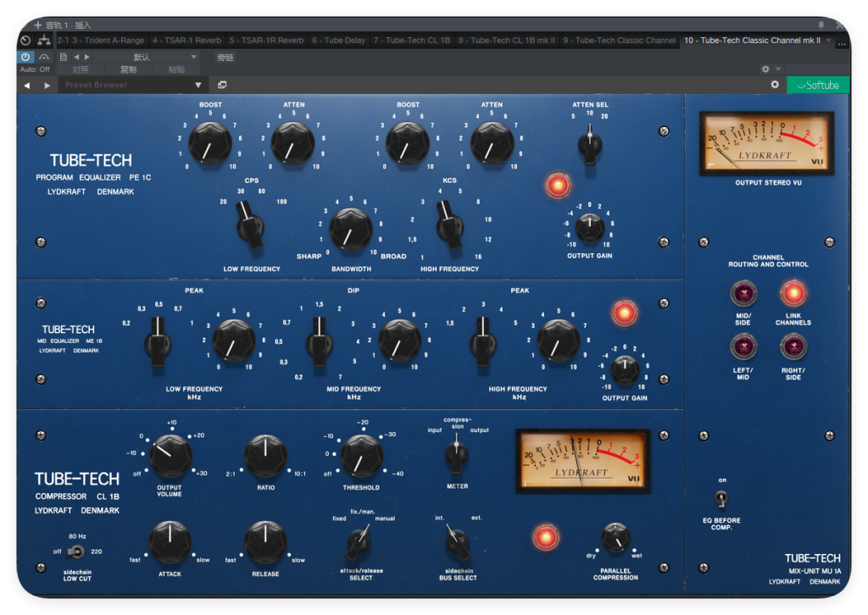Toggle CL 1B compressor red power lamp
This screenshot has width=868, height=615.
pos(545,536)
